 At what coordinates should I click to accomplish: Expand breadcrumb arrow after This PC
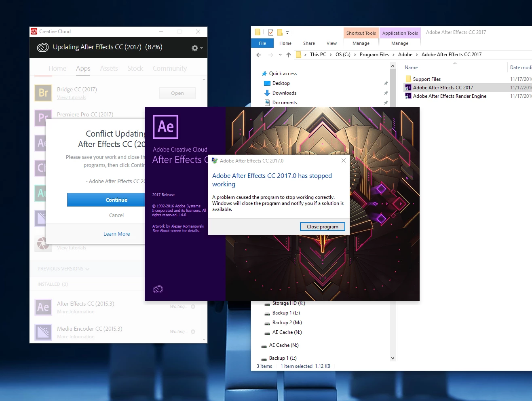click(x=331, y=55)
